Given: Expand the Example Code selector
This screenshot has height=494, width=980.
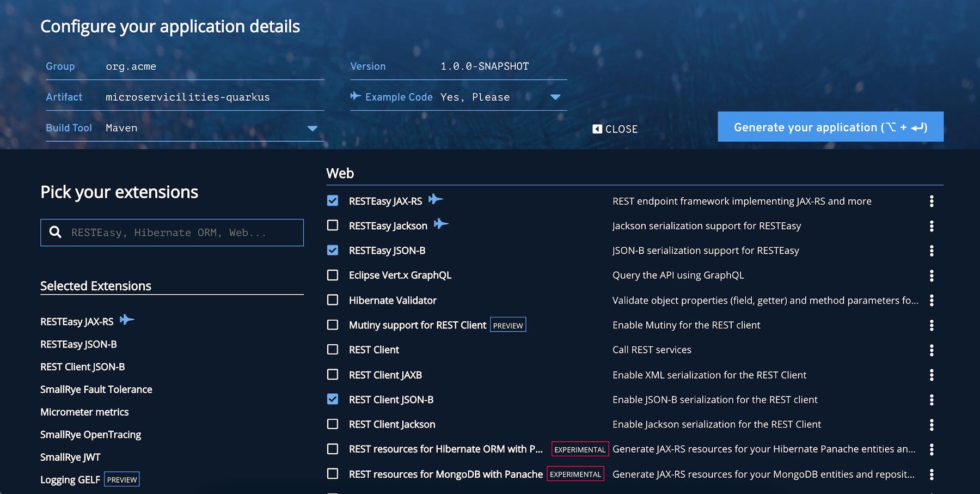Looking at the screenshot, I should (x=555, y=97).
